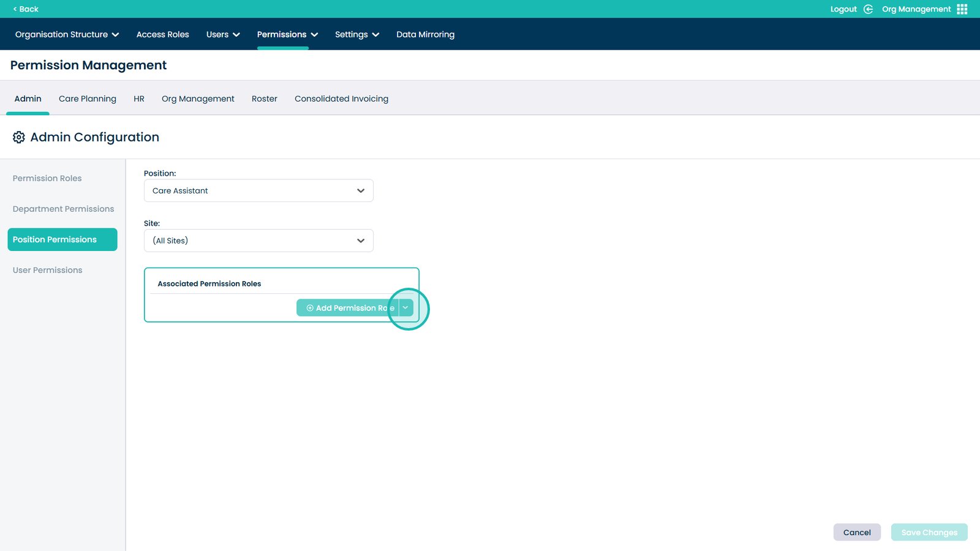Screen dimensions: 980x551
Task: Expand the Organisation Structure menu
Action: 67,34
